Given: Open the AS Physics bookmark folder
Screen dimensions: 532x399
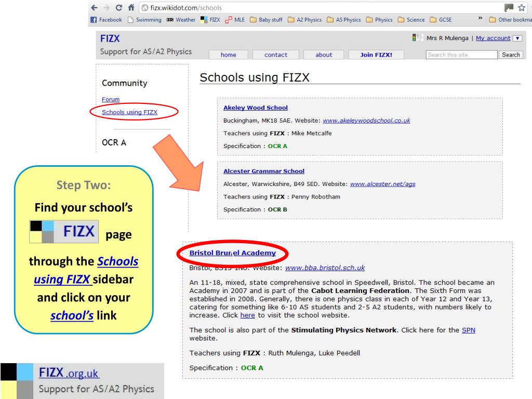Looking at the screenshot, I should (344, 20).
